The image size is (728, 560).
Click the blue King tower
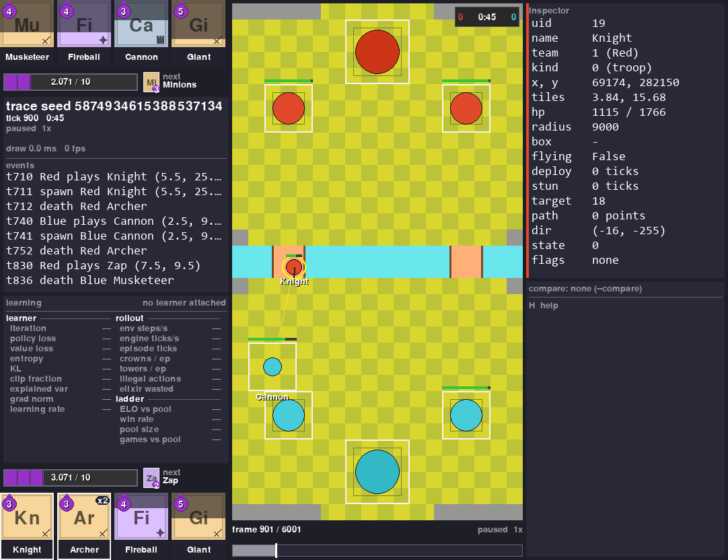pos(377,472)
